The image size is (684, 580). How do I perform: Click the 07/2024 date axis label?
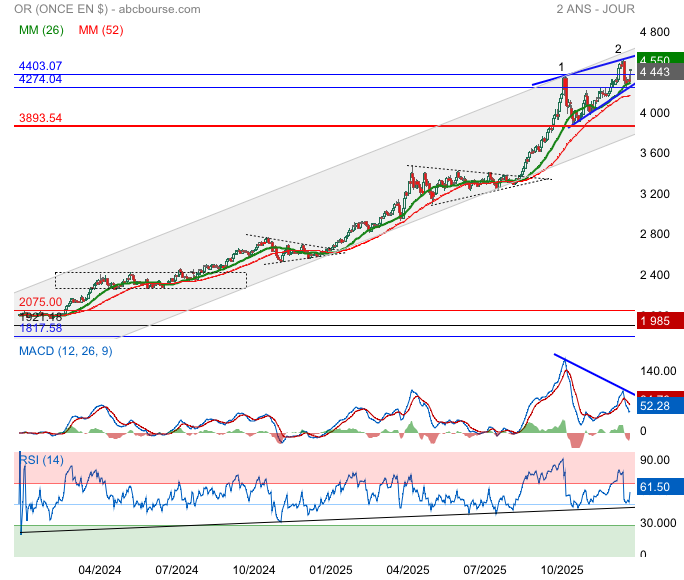click(177, 570)
